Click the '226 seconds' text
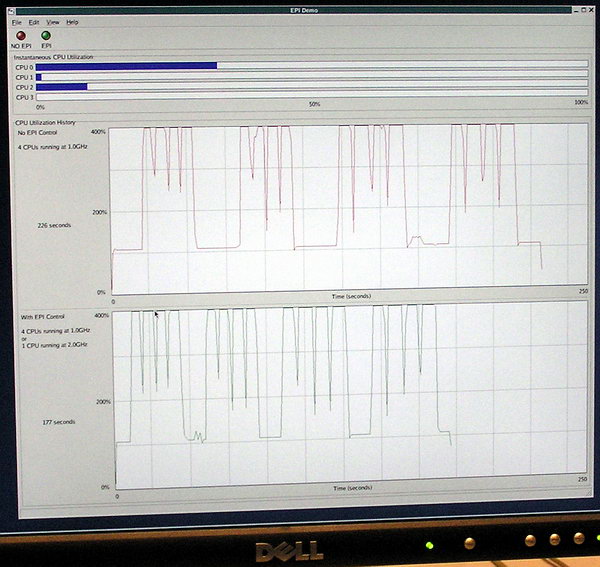This screenshot has height=567, width=600. tap(54, 225)
